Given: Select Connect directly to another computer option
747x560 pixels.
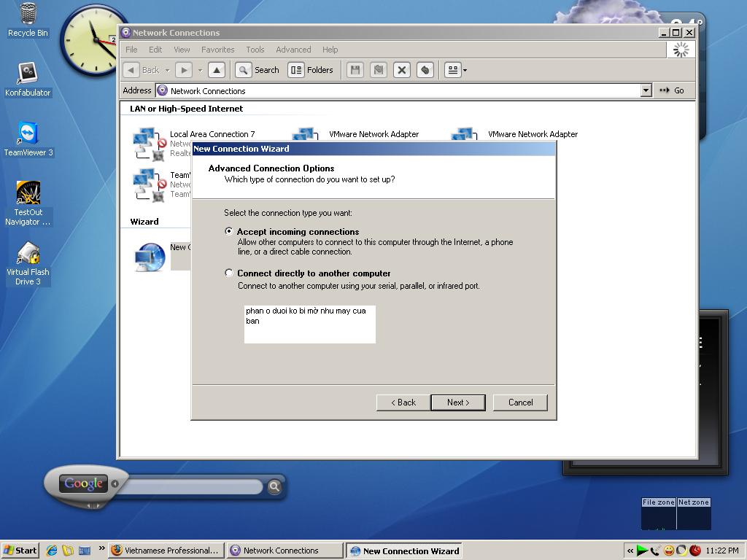Looking at the screenshot, I should point(229,273).
